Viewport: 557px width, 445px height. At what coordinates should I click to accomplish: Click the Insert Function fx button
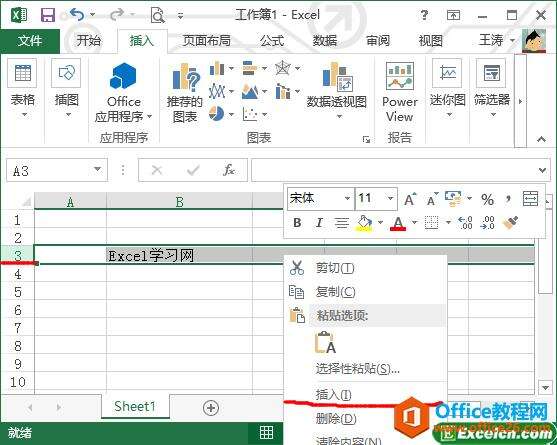point(229,170)
